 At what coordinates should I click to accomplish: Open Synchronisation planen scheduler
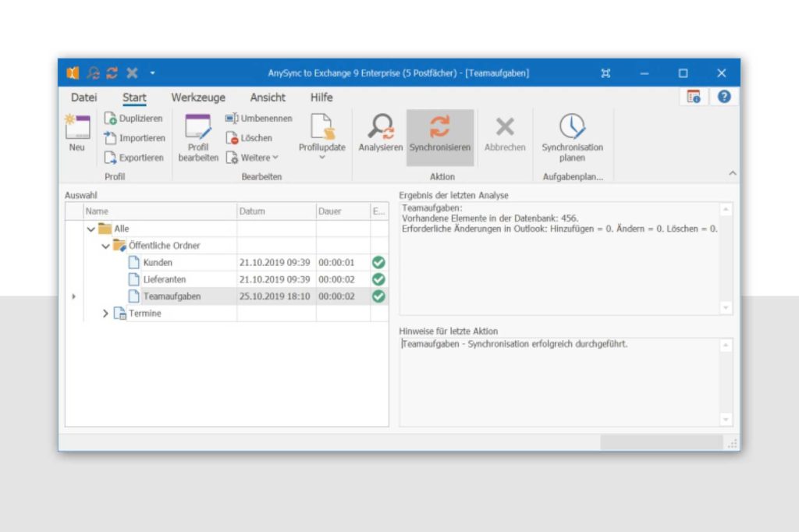pos(572,137)
